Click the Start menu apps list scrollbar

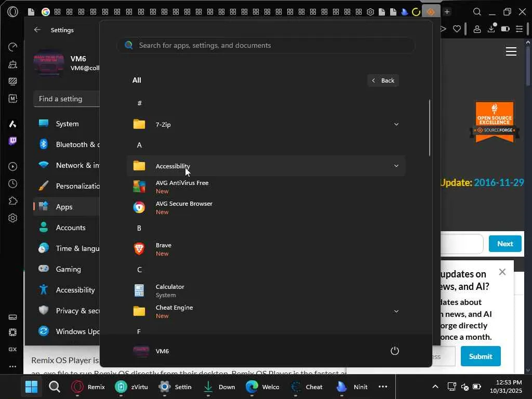(x=430, y=128)
